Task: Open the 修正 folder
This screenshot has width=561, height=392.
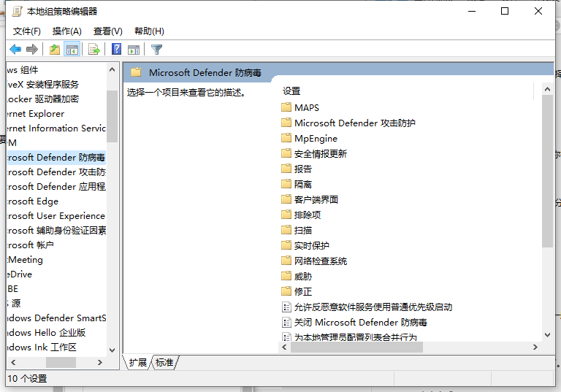Action: click(297, 292)
